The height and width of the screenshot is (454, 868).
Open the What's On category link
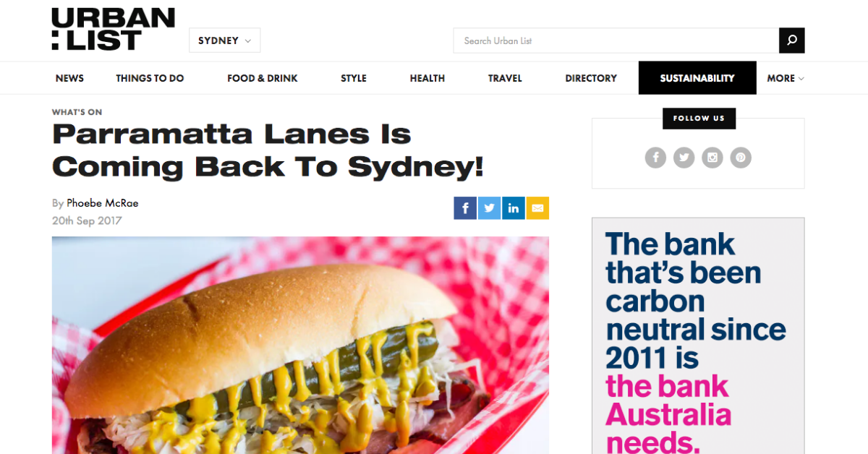click(77, 112)
